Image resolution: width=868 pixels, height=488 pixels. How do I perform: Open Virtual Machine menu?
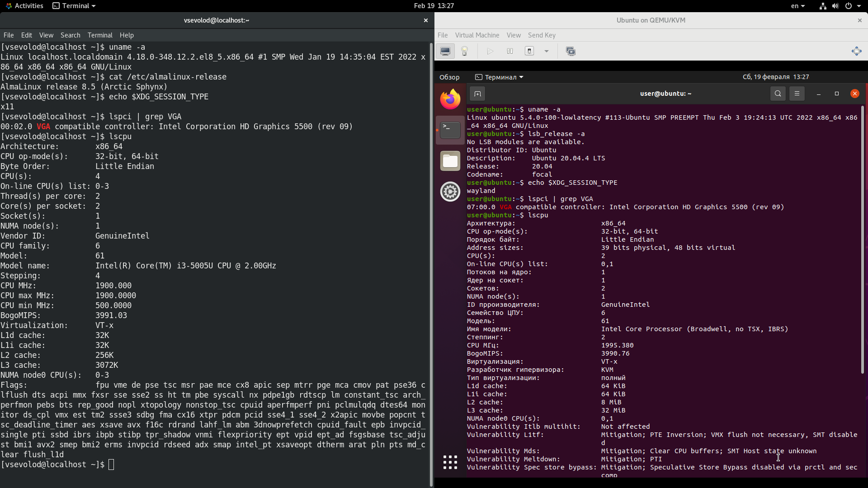[477, 35]
